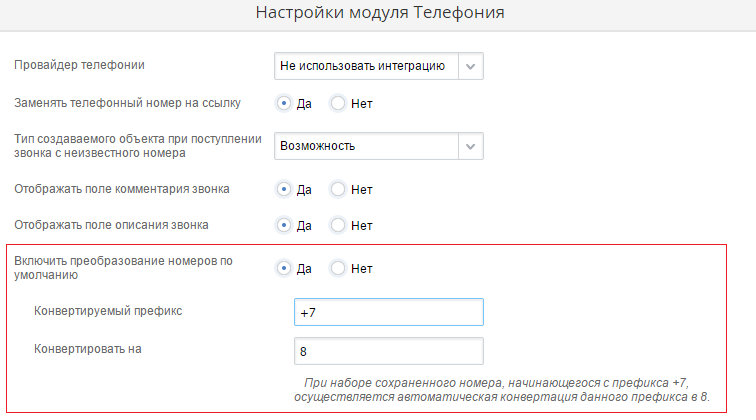Focus the "Конвертировать на" input containing 8

(x=389, y=351)
